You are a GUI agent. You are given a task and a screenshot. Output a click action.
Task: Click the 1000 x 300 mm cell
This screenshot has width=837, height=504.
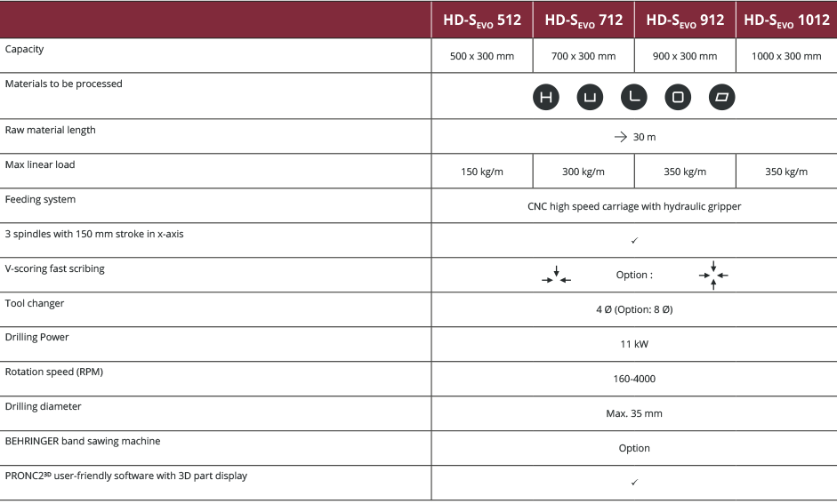click(786, 56)
